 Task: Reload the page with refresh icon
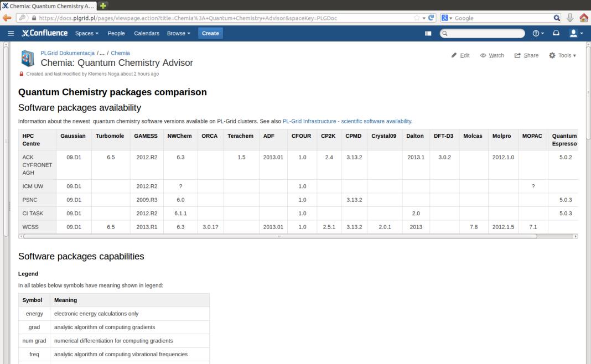point(431,18)
